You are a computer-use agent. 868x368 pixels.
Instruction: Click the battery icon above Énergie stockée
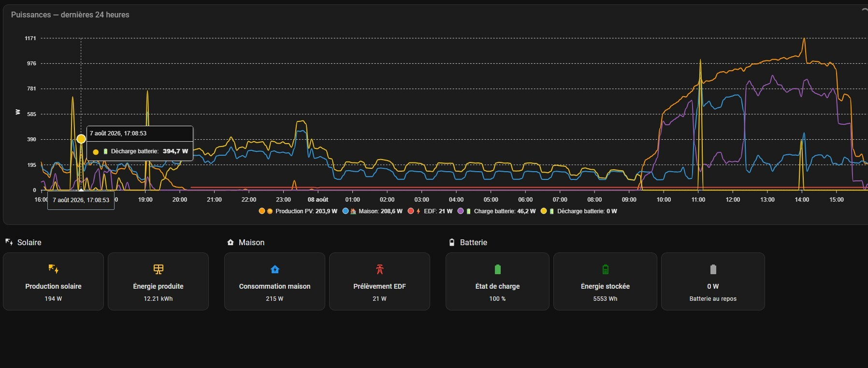[605, 269]
